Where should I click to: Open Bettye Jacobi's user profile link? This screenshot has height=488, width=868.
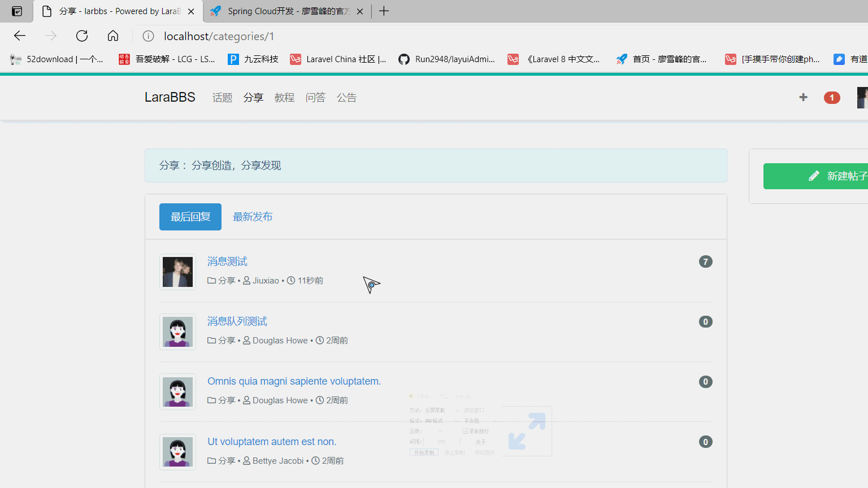(x=278, y=461)
